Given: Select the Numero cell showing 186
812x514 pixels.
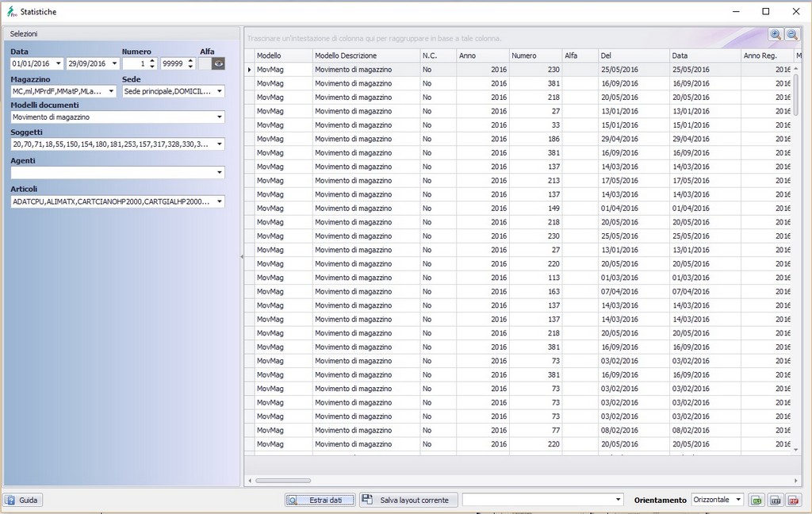Looking at the screenshot, I should pyautogui.click(x=536, y=139).
